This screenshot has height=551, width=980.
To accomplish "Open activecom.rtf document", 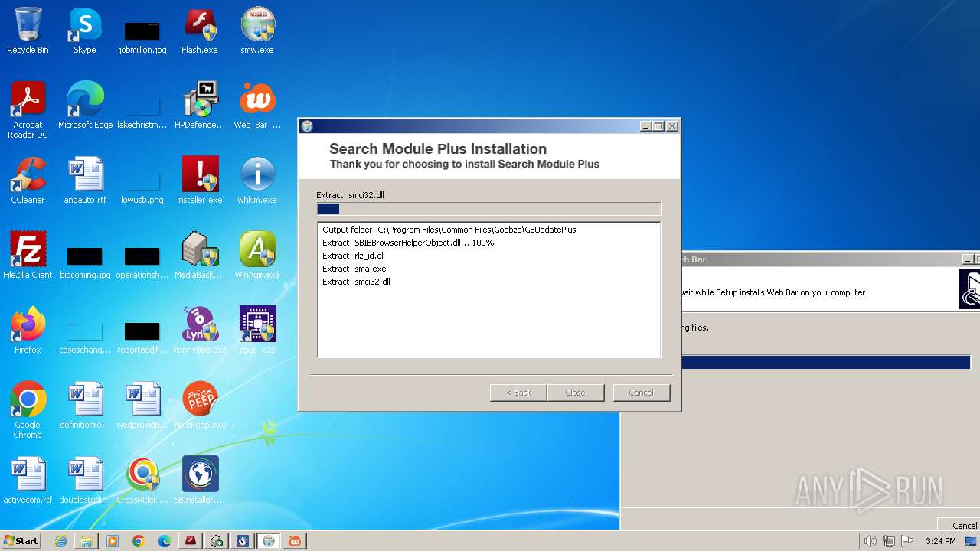I will click(x=28, y=481).
